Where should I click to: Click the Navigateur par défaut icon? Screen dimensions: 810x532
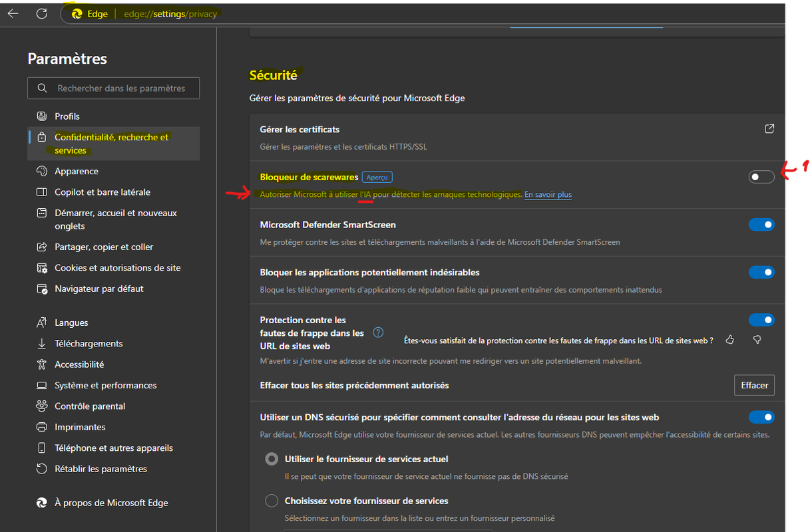coord(42,289)
